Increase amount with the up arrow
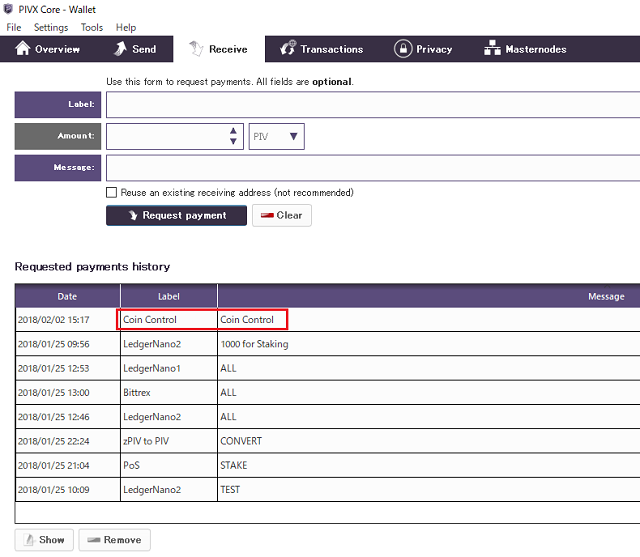This screenshot has height=557, width=640. coord(234,131)
